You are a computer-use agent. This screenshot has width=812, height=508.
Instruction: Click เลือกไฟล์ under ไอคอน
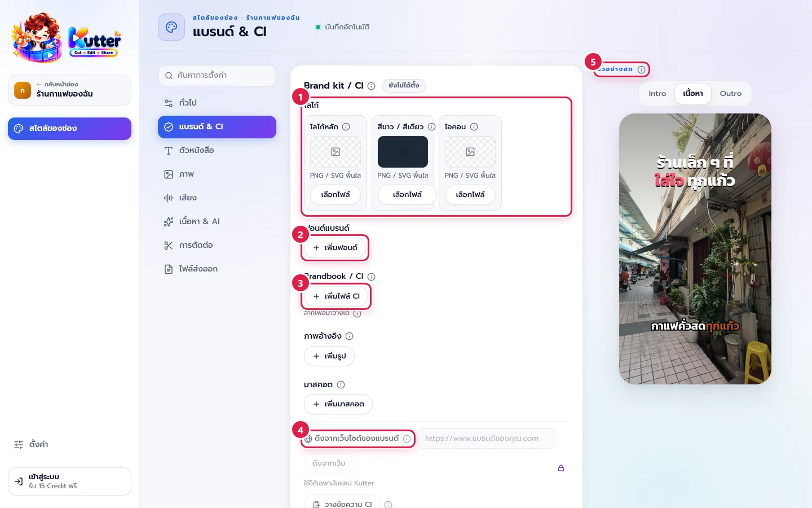click(470, 195)
